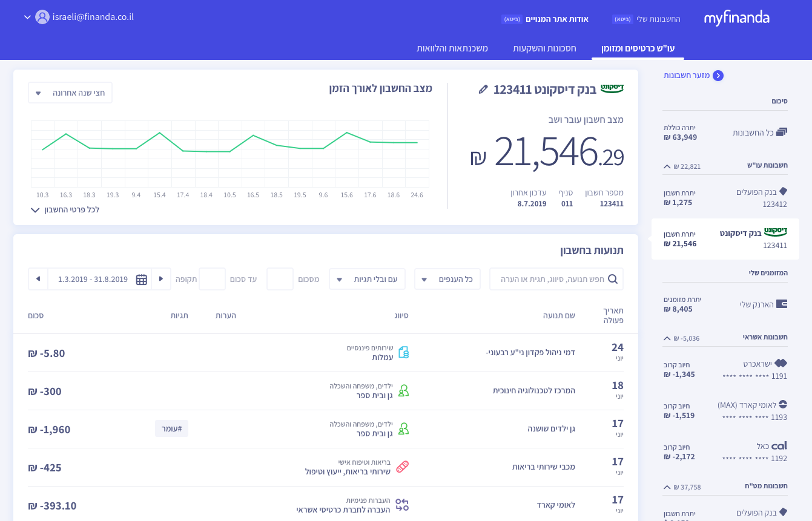This screenshot has height=521, width=812.
Task: Sort by תאריך פעולה column header
Action: pyautogui.click(x=613, y=315)
